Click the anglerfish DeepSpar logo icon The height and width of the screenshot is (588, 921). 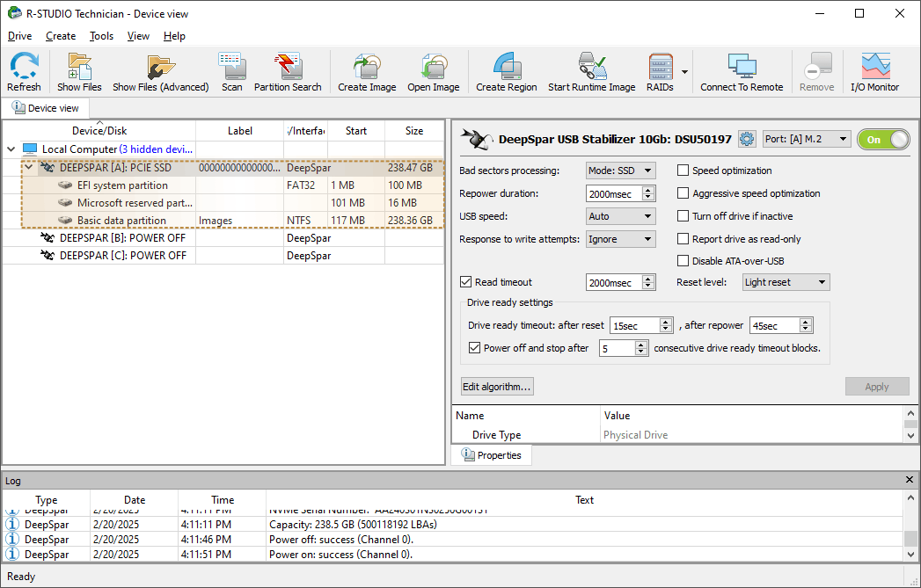(477, 139)
